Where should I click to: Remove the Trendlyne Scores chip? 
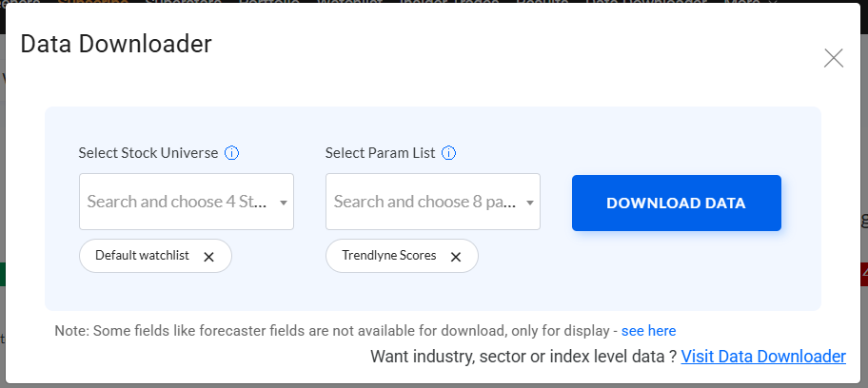pyautogui.click(x=456, y=257)
